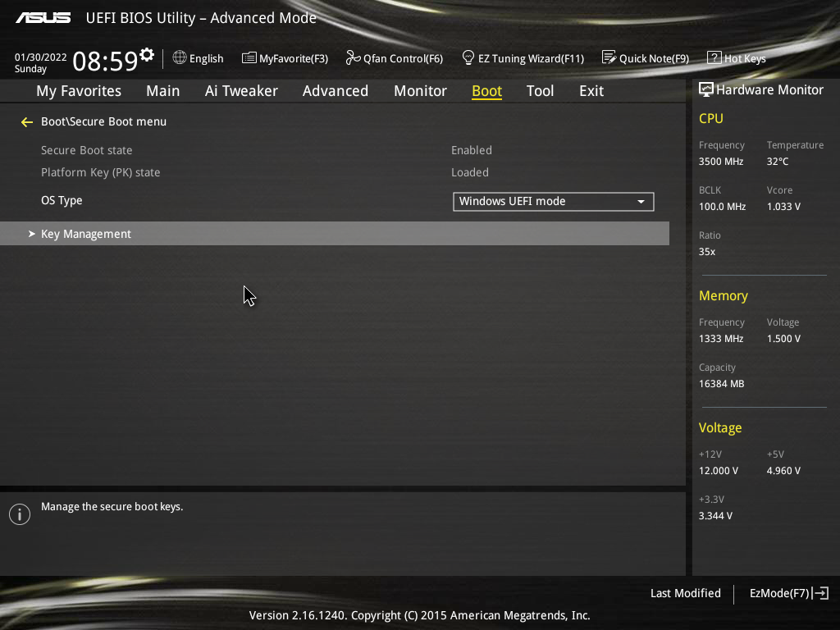The image size is (840, 630).
Task: Click the back arrow beside Boot\Secure Boot menu
Action: point(27,123)
